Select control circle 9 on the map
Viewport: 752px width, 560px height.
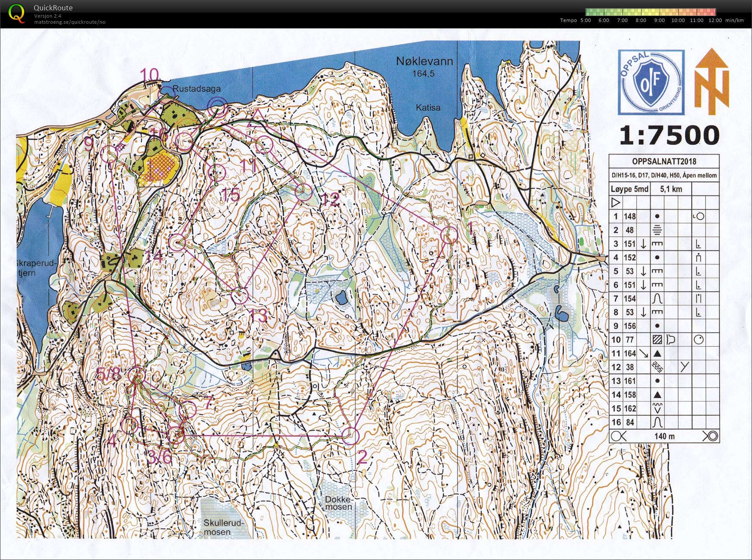click(110, 153)
